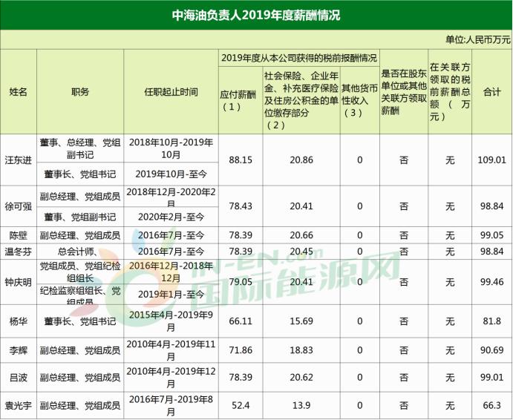
Task: Click the salary value 71.86
Action: tap(241, 350)
